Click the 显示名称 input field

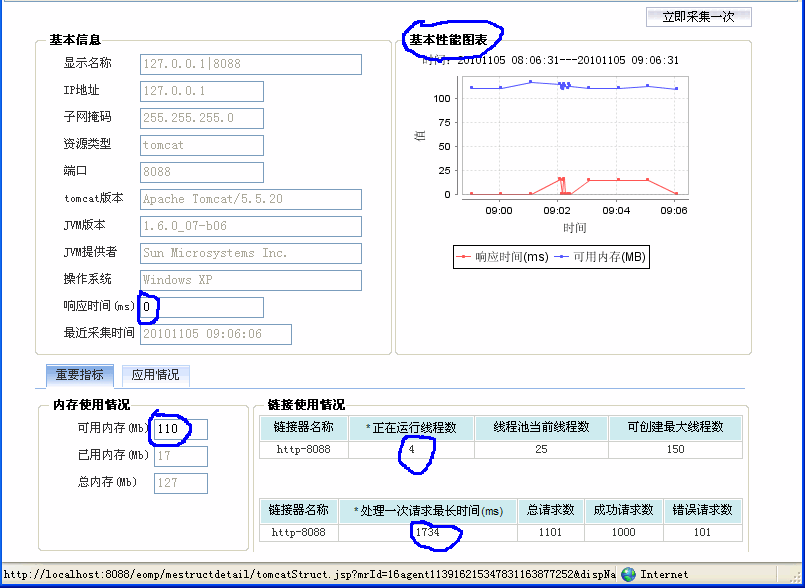(x=251, y=64)
